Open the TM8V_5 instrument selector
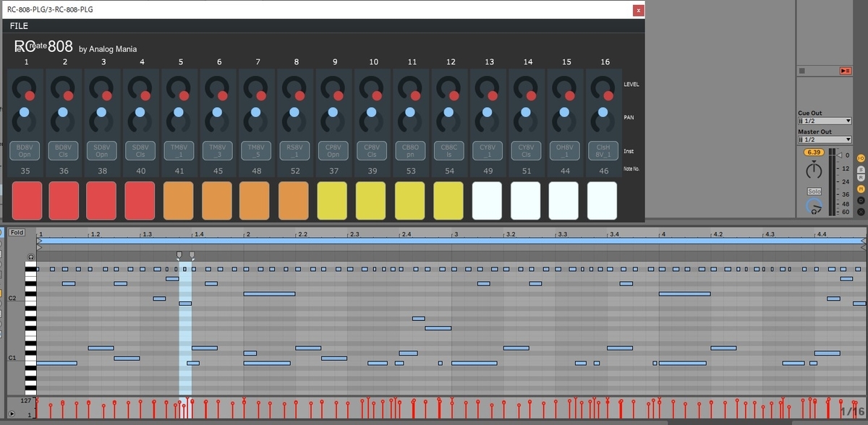Image resolution: width=868 pixels, height=425 pixels. coord(258,150)
